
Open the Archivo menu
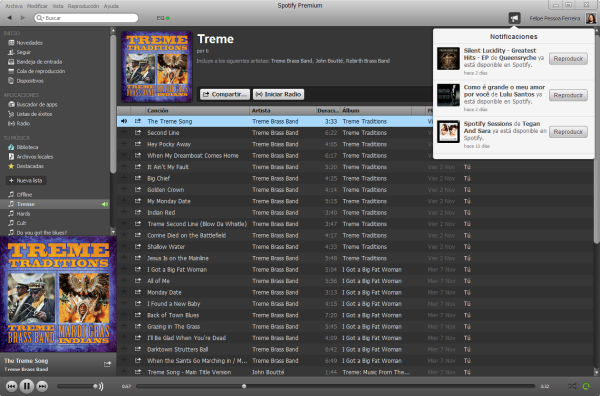pyautogui.click(x=14, y=6)
